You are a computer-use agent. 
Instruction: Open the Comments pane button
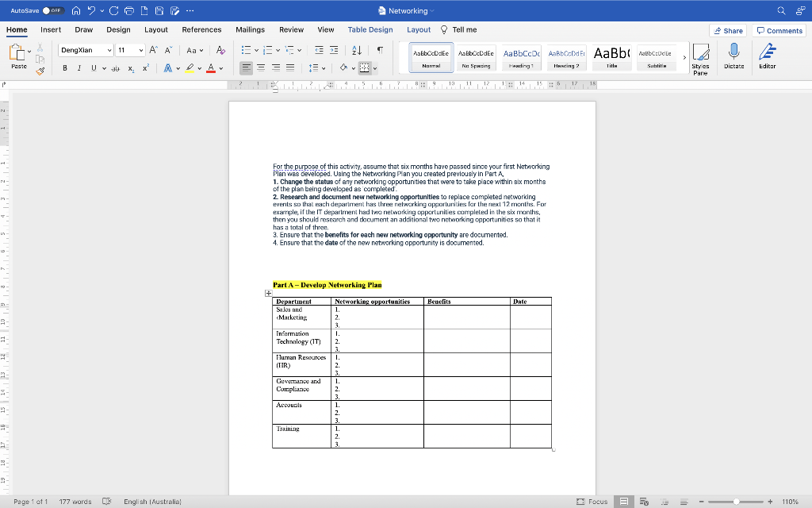(x=779, y=31)
